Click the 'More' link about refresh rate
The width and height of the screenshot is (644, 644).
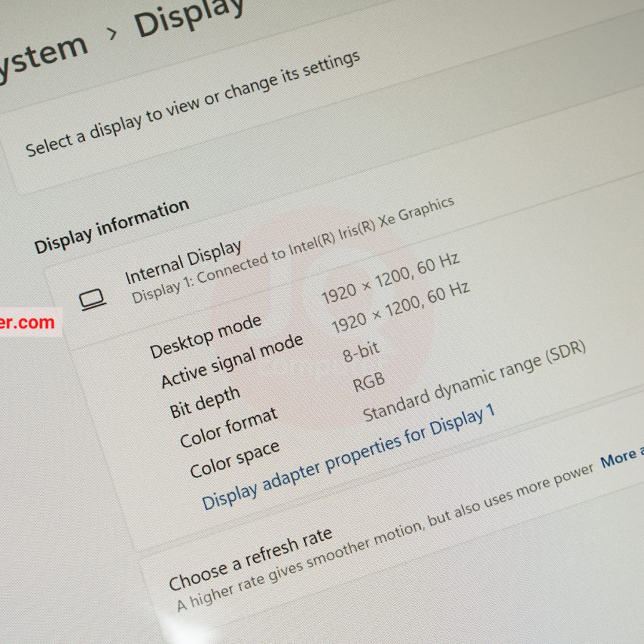point(621,457)
